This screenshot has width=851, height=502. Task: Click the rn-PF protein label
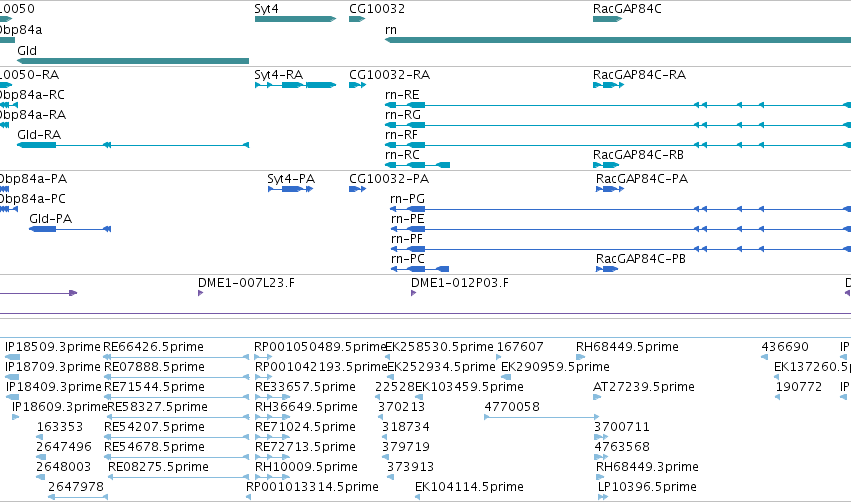coord(407,239)
